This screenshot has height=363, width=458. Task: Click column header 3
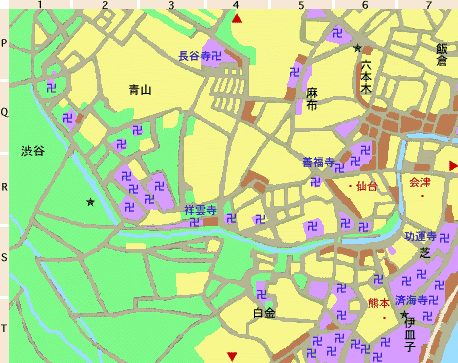pyautogui.click(x=171, y=5)
